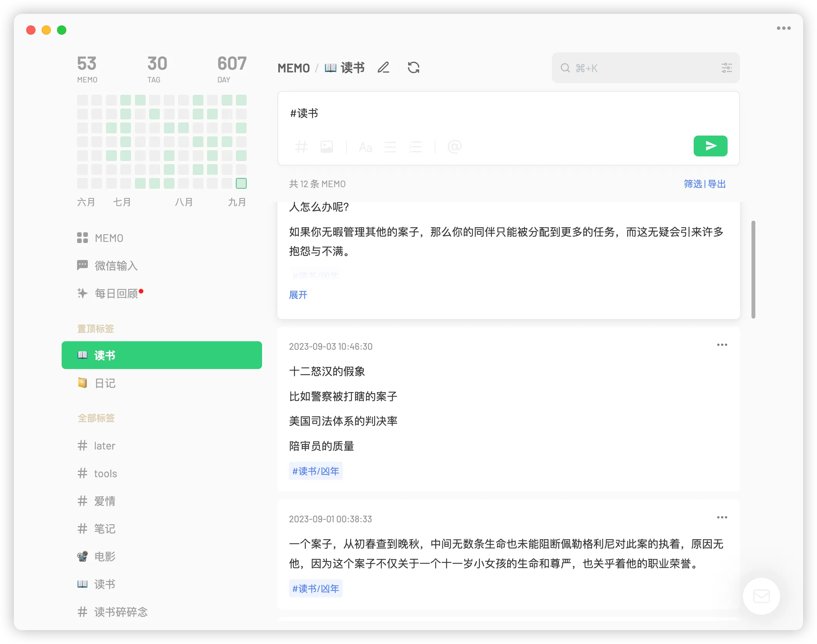Image resolution: width=817 pixels, height=644 pixels.
Task: Open options menu on 2023-09-01 memo
Action: pyautogui.click(x=722, y=518)
